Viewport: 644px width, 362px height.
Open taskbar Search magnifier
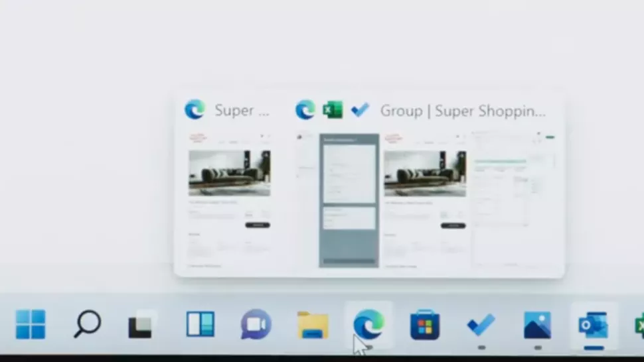(x=87, y=324)
